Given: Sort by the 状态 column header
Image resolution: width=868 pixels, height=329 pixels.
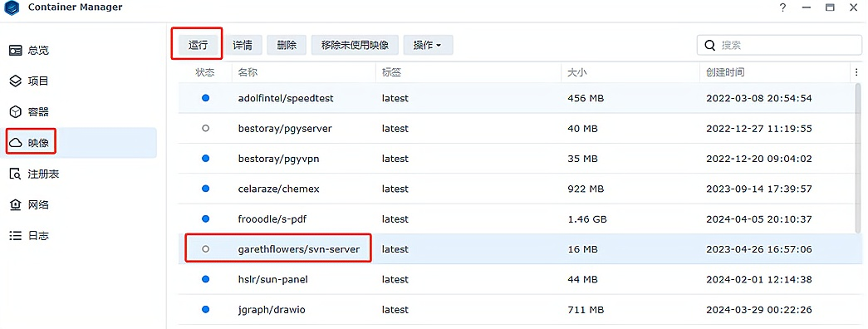Looking at the screenshot, I should click(205, 72).
